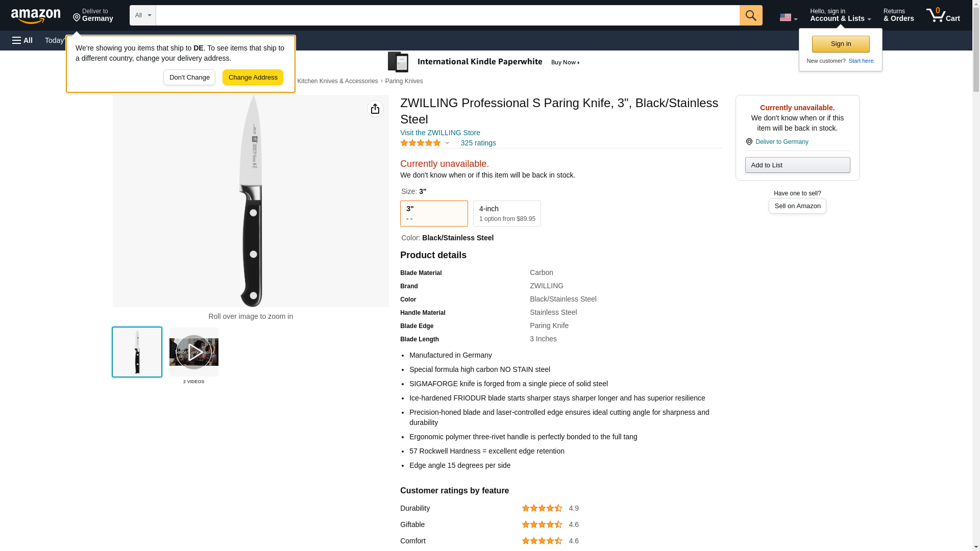Screen dimensions: 980x551
Task: Open the Add to List dropdown
Action: coord(797,165)
